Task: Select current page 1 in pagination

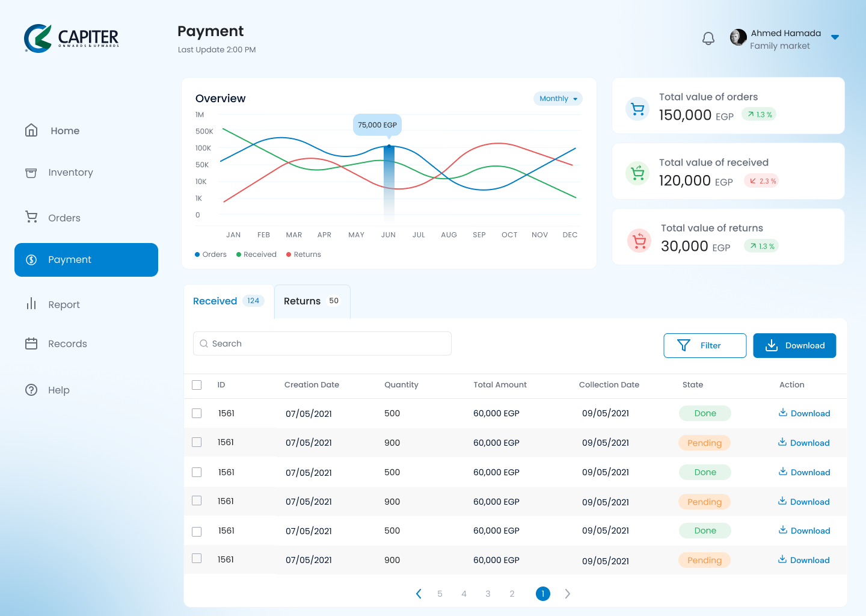Action: pos(543,594)
